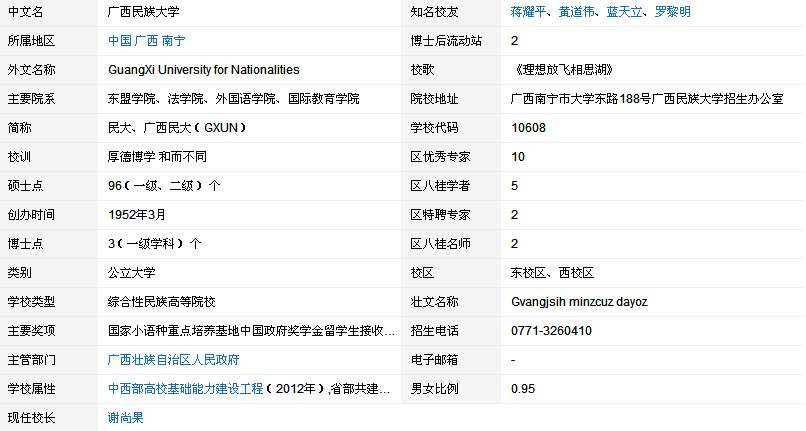
Task: Open the 广西 region link
Action: point(146,41)
